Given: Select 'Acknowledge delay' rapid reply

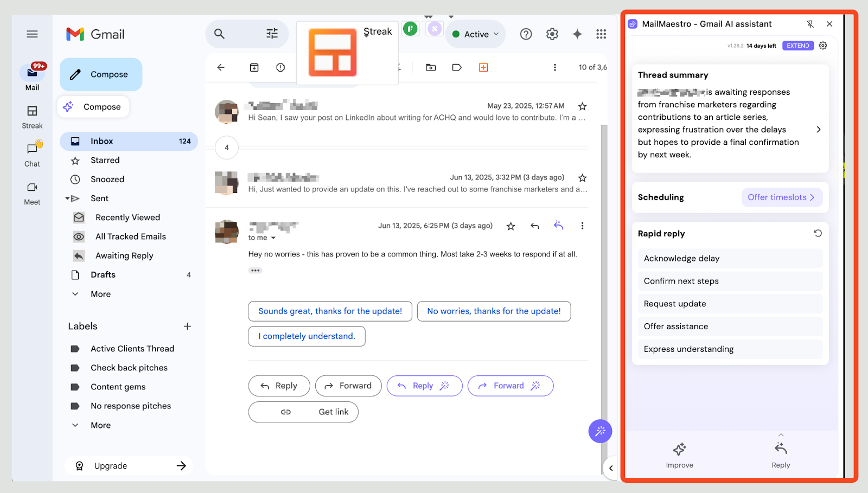Looking at the screenshot, I should [x=730, y=259].
